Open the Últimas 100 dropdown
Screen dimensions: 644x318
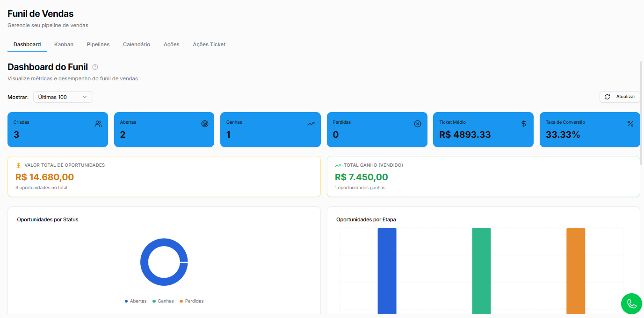tap(63, 97)
